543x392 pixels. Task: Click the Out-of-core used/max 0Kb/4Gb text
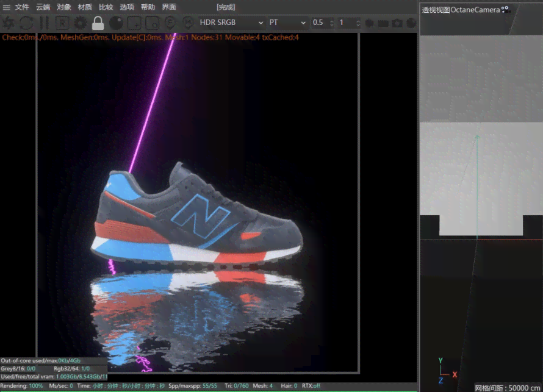pos(40,360)
